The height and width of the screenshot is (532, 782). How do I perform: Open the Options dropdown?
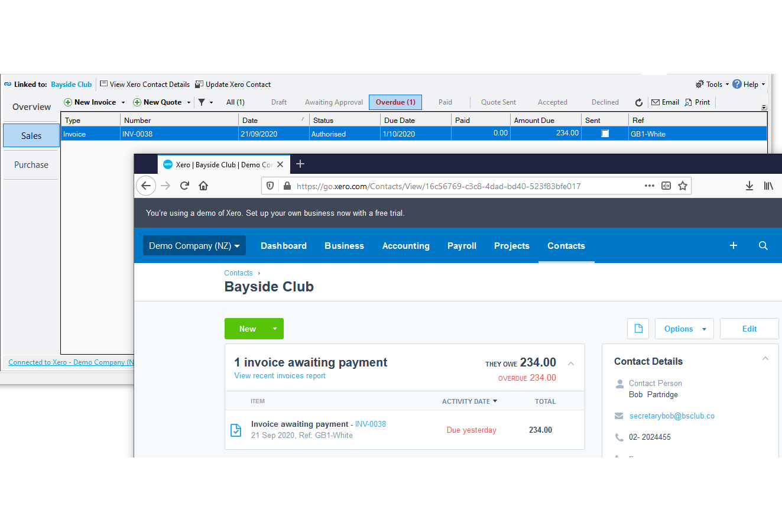(684, 329)
